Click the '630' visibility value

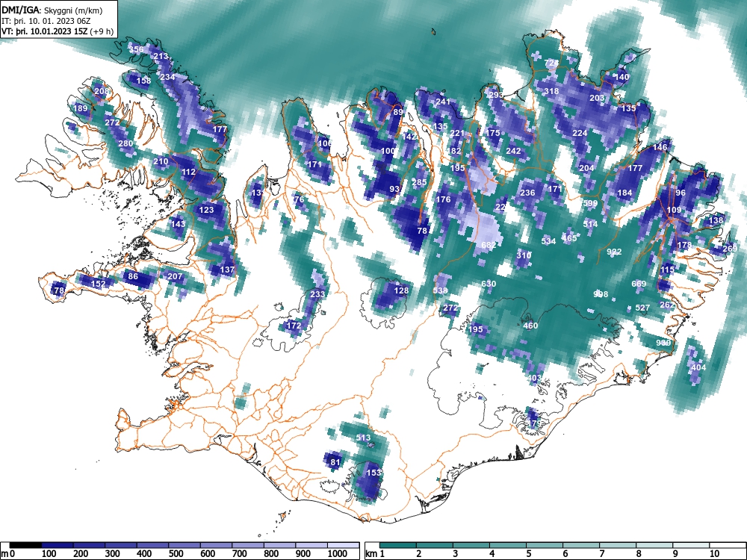(x=489, y=284)
